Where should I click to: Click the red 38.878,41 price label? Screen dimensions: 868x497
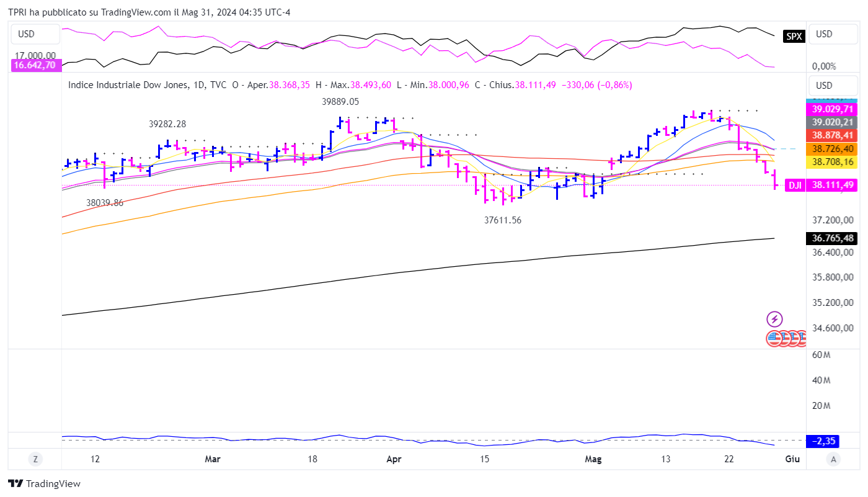pos(832,135)
